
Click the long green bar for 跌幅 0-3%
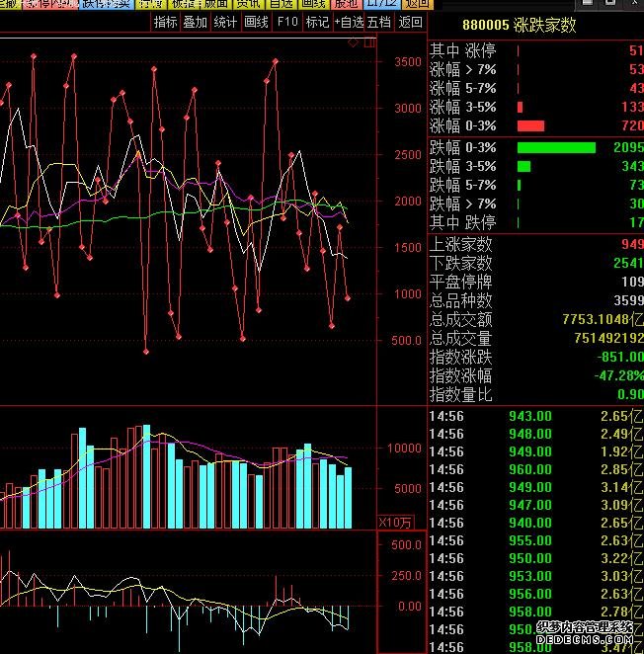click(x=556, y=147)
